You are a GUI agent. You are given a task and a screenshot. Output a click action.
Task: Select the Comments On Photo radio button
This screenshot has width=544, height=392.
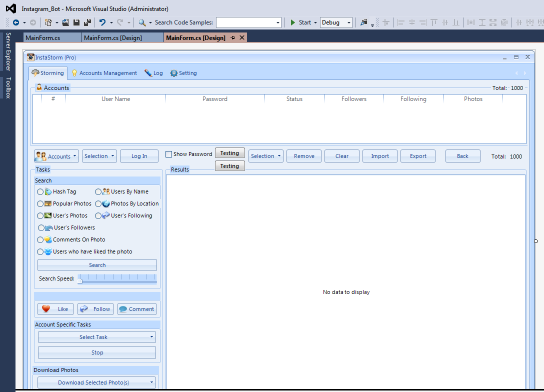point(40,239)
